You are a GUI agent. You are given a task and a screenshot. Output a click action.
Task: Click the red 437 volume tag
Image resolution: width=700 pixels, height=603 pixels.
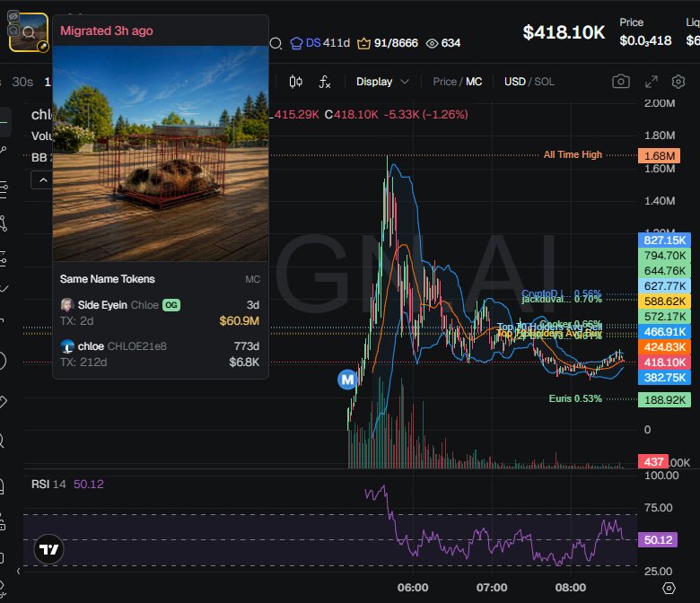coord(653,461)
